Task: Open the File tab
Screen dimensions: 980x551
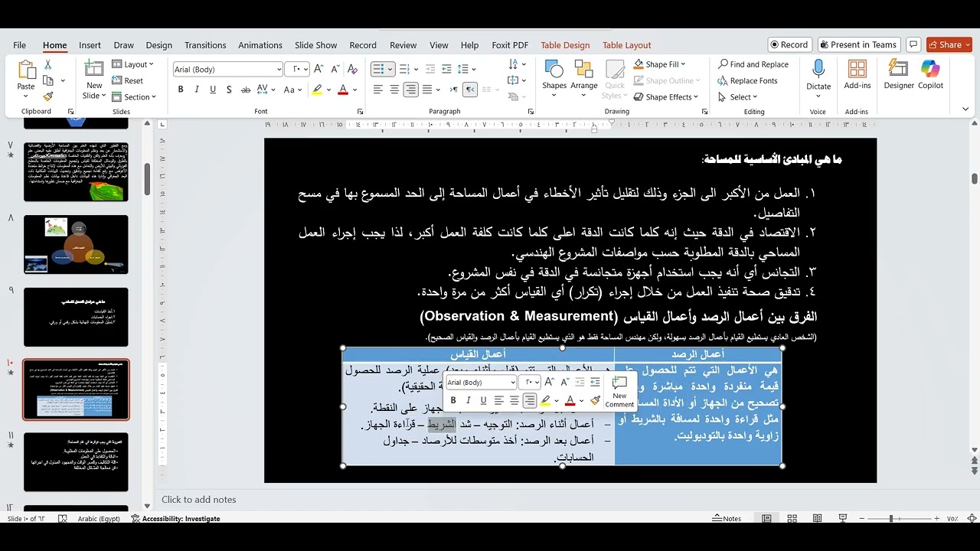Action: (19, 45)
